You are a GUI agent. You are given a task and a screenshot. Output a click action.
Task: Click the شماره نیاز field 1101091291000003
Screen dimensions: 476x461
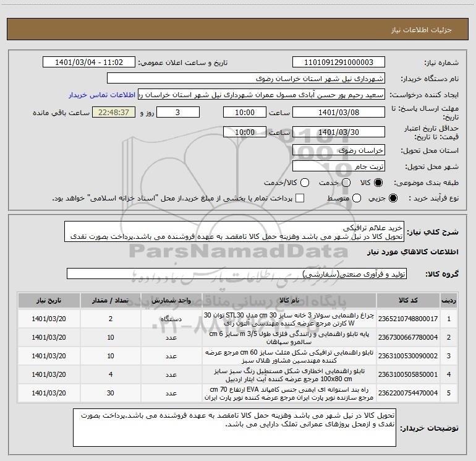coord(339,62)
